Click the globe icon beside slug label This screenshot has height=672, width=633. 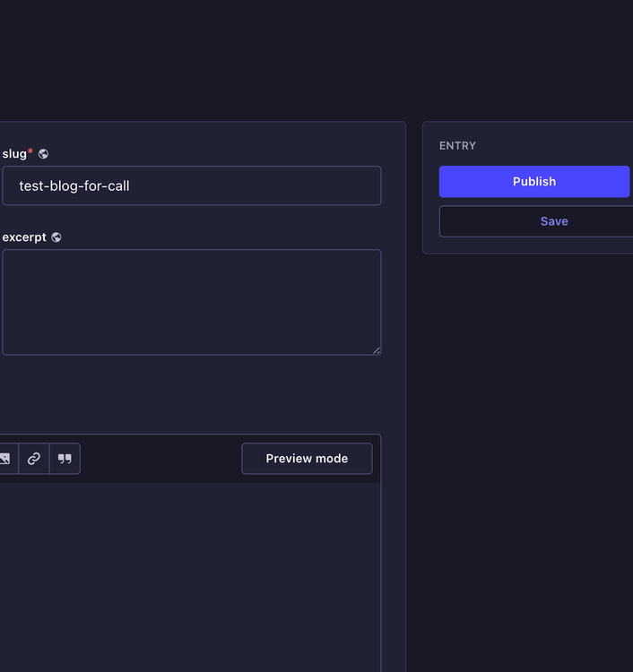43,154
